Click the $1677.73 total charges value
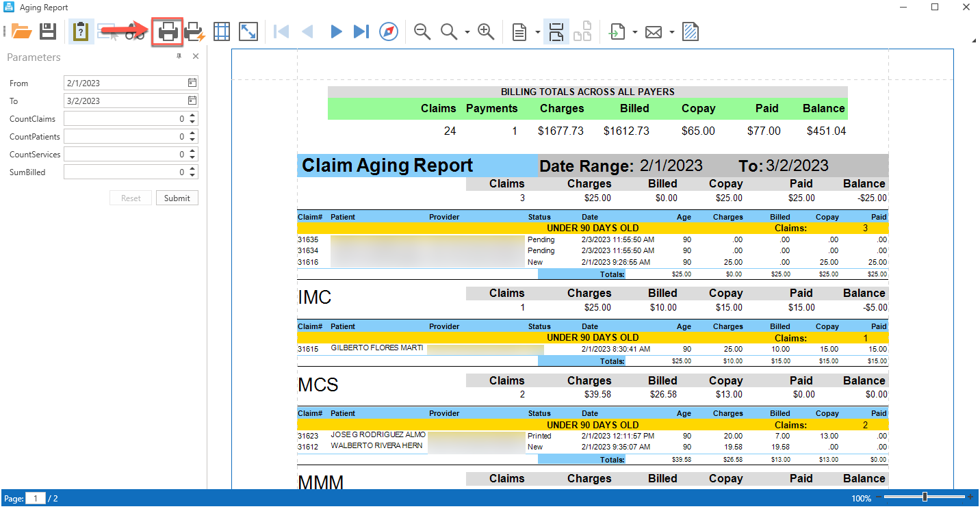 pyautogui.click(x=560, y=131)
